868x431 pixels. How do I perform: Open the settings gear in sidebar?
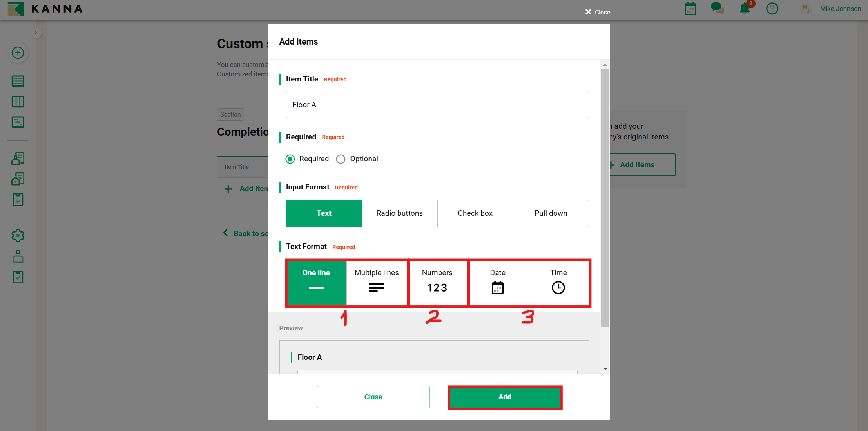(18, 236)
